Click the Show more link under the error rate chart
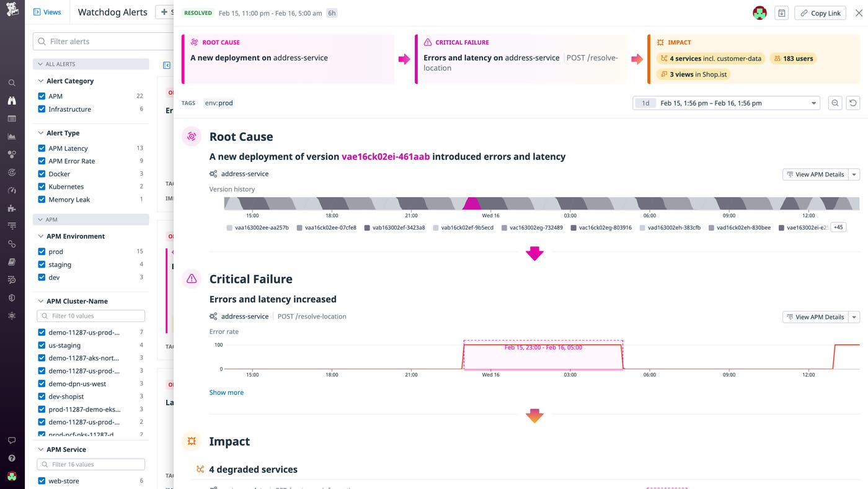The image size is (868, 489). point(226,392)
